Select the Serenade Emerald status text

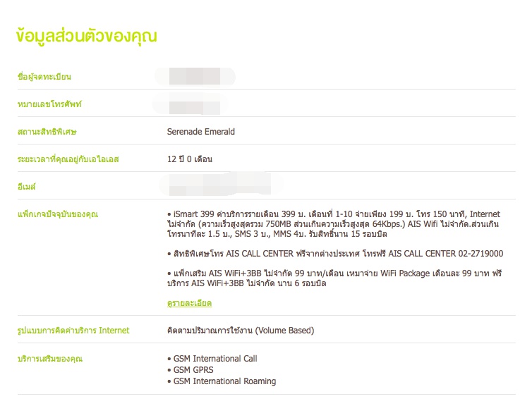200,132
